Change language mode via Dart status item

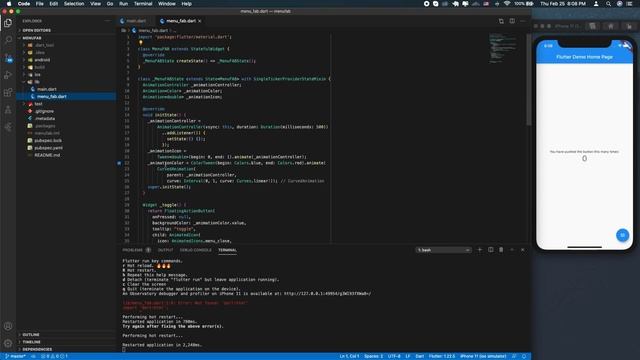point(420,356)
